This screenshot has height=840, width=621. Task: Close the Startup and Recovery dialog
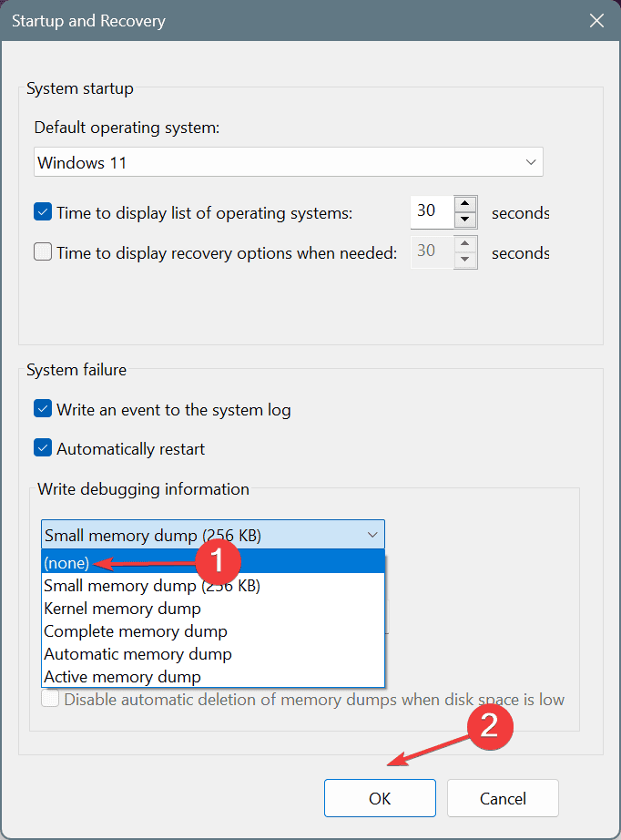click(x=596, y=21)
